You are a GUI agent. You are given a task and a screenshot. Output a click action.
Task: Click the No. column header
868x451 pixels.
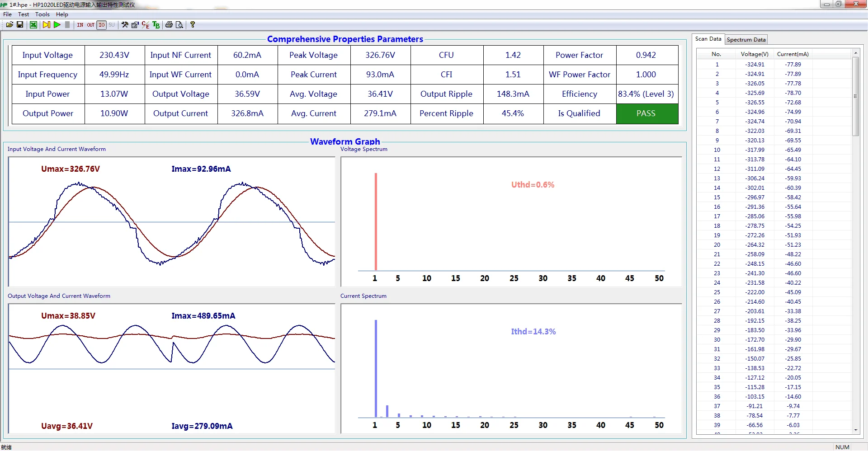716,54
